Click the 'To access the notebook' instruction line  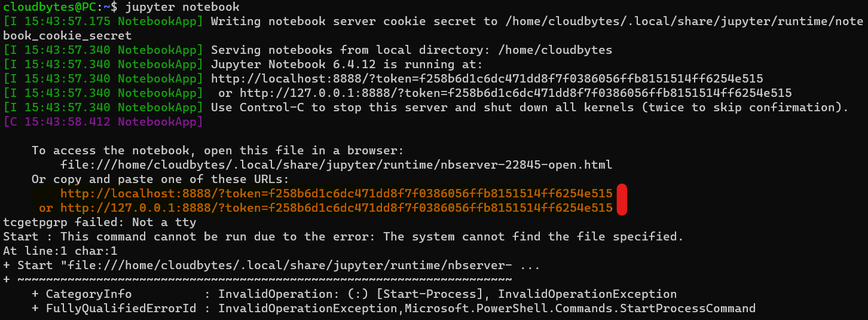point(218,150)
